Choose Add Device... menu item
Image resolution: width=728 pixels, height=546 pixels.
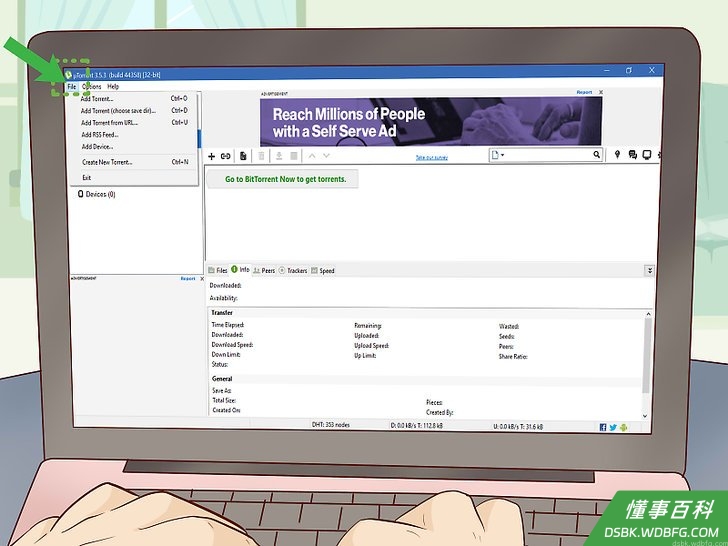[134, 147]
